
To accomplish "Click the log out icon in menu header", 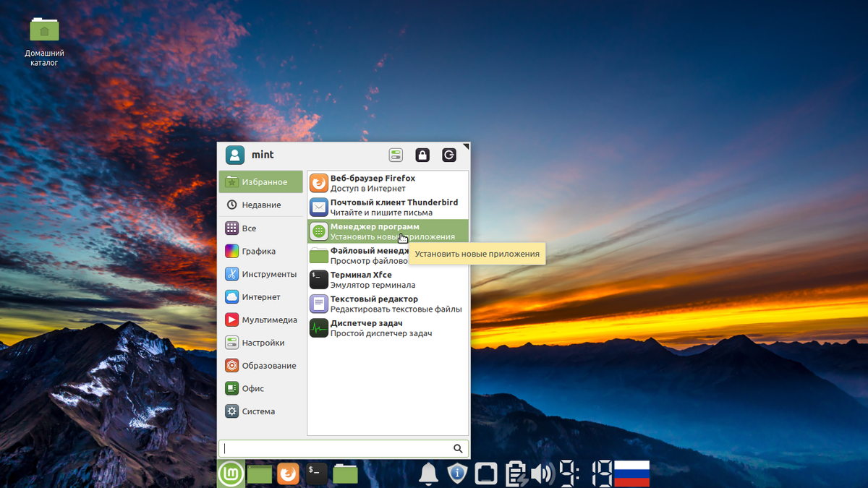I will pos(449,155).
